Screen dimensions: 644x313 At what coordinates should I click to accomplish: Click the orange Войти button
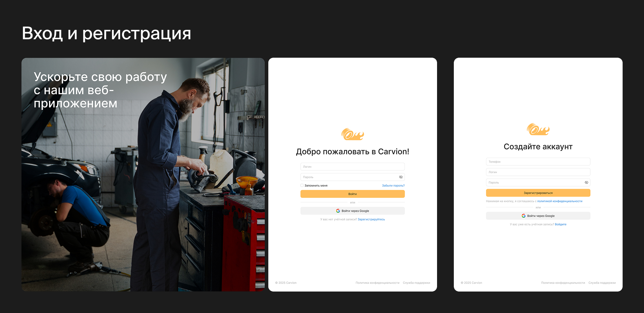click(x=353, y=194)
